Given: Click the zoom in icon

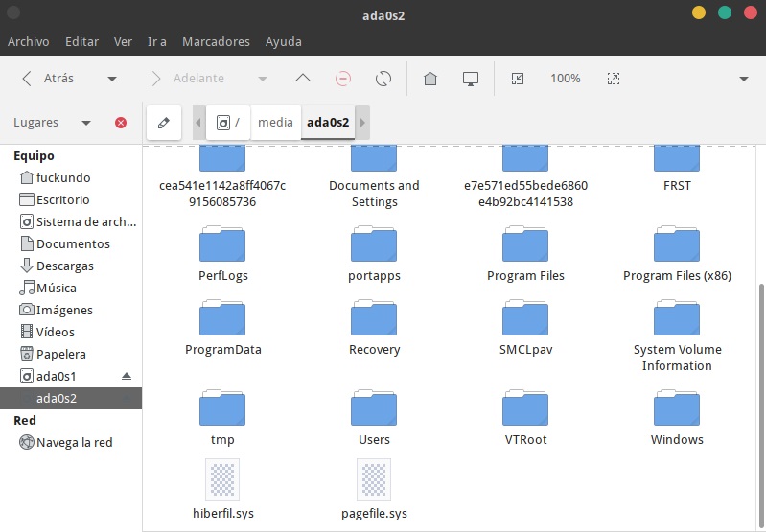Looking at the screenshot, I should coord(614,79).
